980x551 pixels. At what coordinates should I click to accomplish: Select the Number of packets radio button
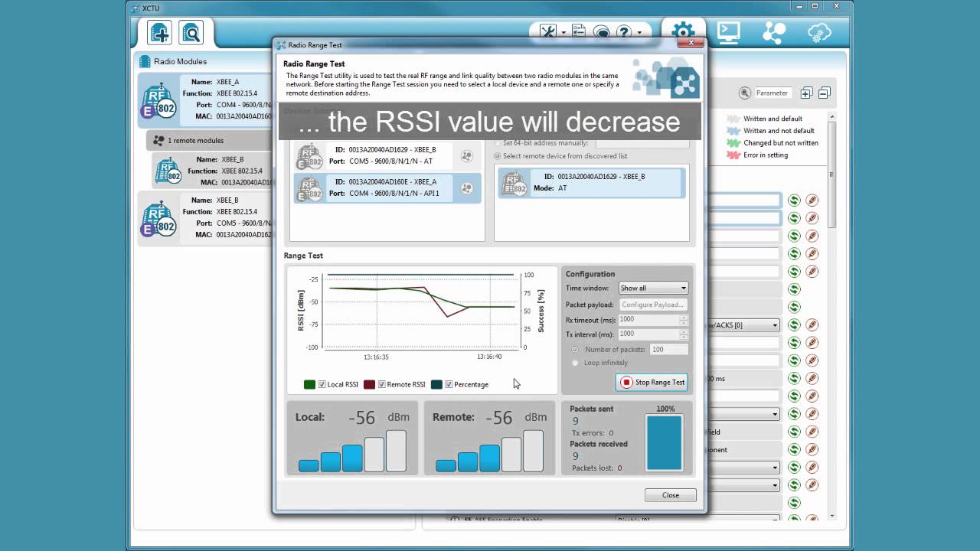575,349
